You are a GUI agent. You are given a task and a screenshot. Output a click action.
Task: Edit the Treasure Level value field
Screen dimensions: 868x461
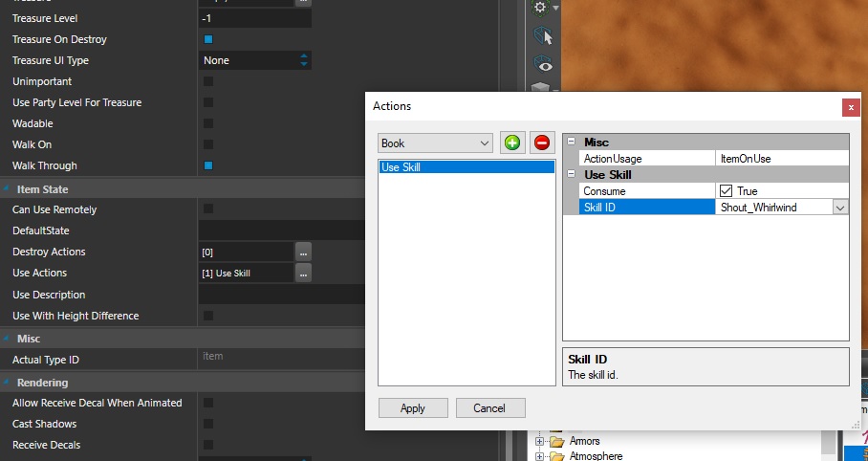[x=254, y=18]
